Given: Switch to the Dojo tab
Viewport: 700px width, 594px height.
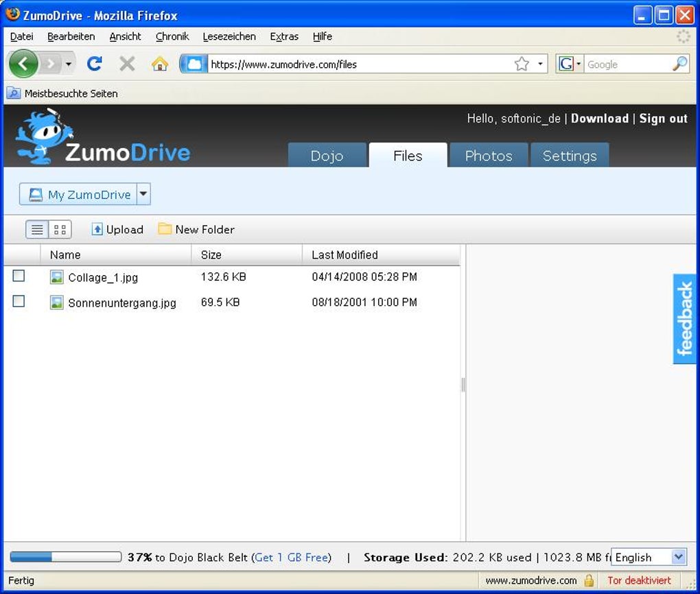Looking at the screenshot, I should click(327, 155).
